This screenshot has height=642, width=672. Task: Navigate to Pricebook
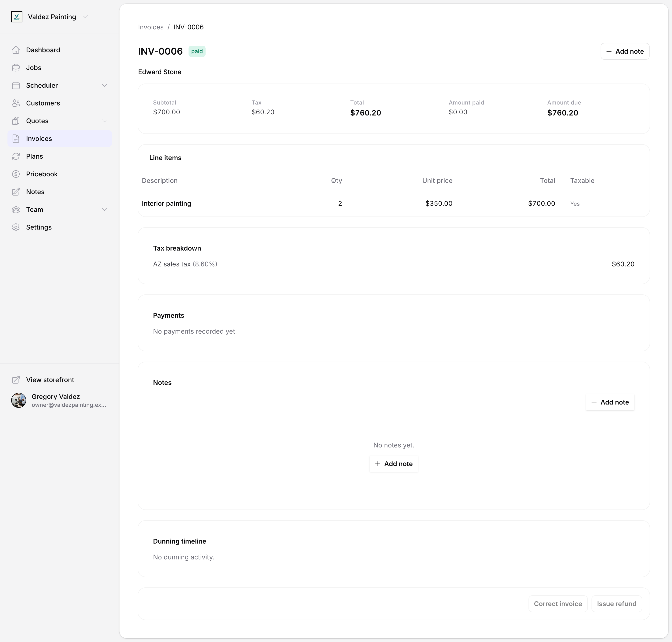(x=59, y=174)
